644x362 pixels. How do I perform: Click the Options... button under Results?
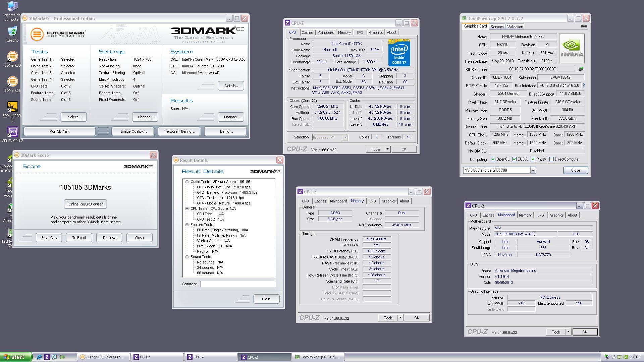pos(231,117)
